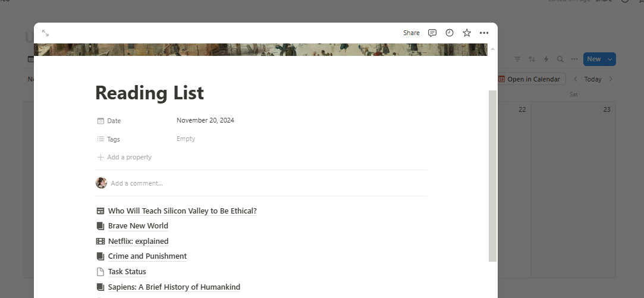Click the database search magnifier icon
This screenshot has width=644, height=298.
[560, 59]
